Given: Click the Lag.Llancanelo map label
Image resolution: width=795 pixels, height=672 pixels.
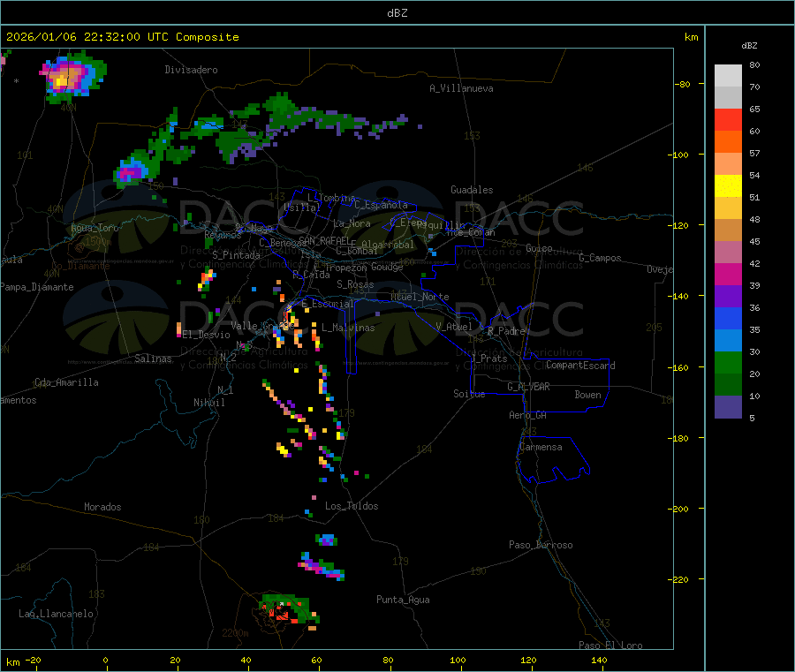Looking at the screenshot, I should (x=57, y=614).
